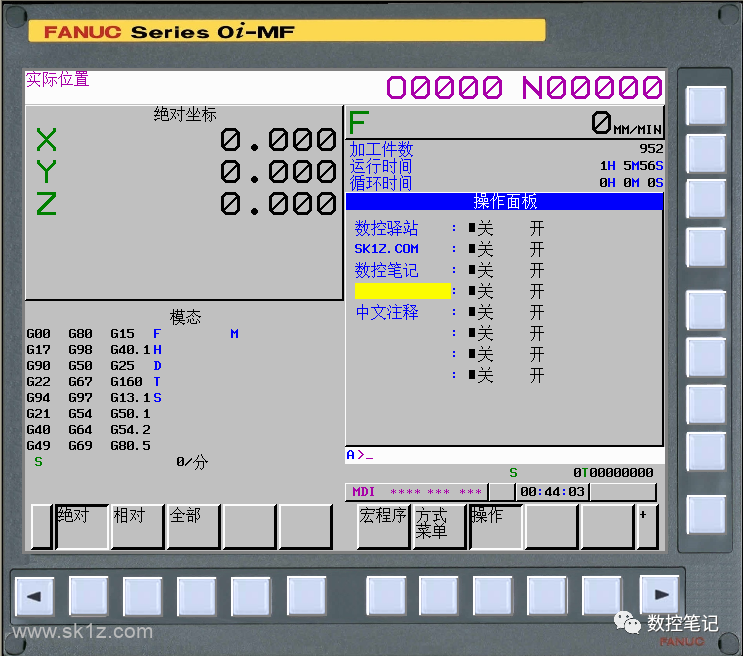Set 数控笔记 switch to 关
743x656 pixels.
point(481,270)
